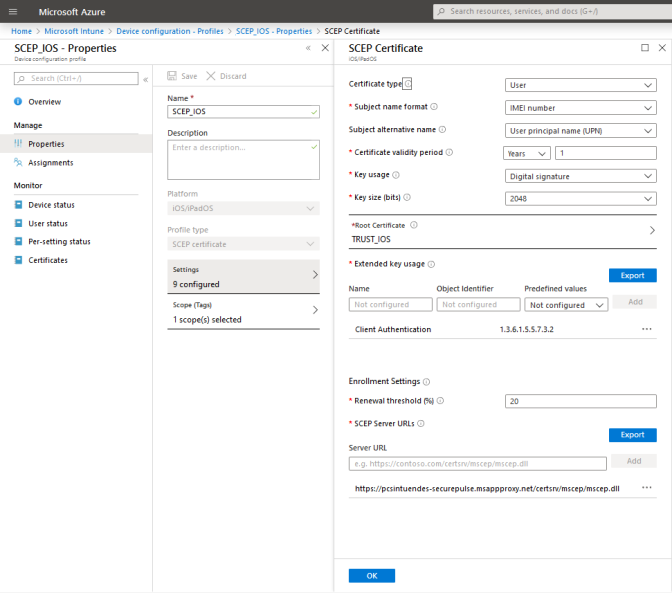Click Export for SCEP Server URLs

point(633,435)
